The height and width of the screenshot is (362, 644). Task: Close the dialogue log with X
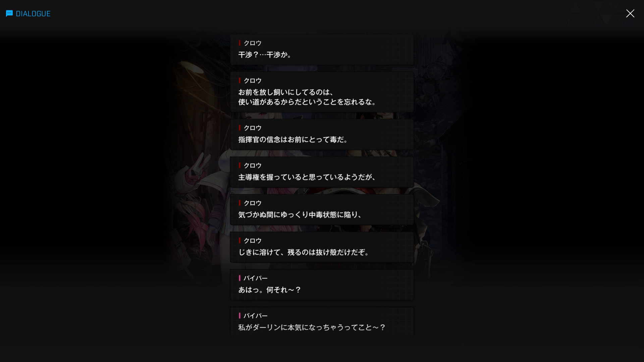coord(630,13)
